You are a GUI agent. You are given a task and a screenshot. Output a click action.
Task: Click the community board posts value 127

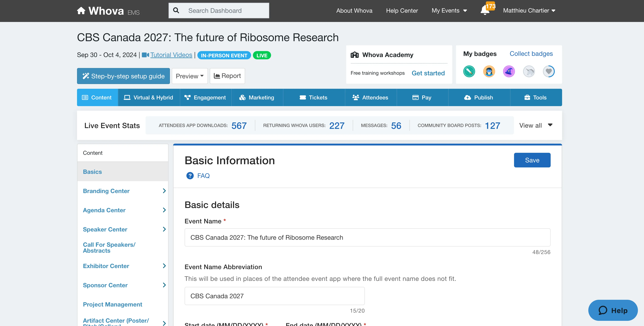click(493, 125)
